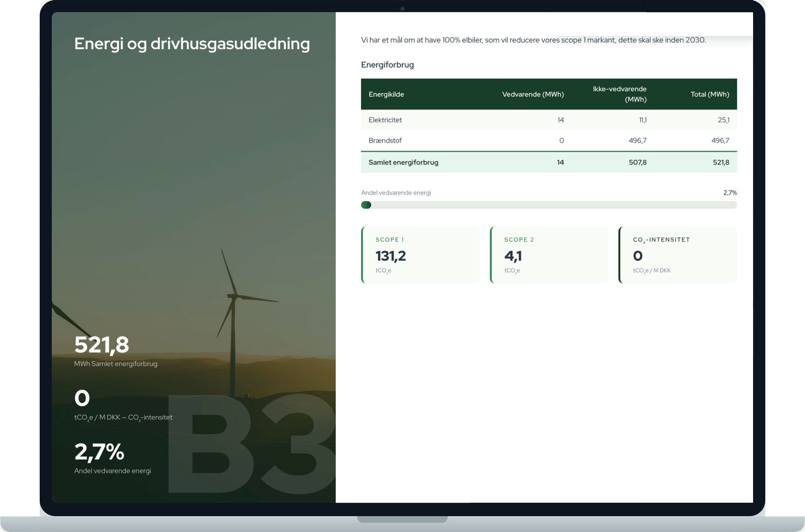Screen dimensions: 805x532
Task: Select the 'Brændstof' row label
Action: point(385,140)
